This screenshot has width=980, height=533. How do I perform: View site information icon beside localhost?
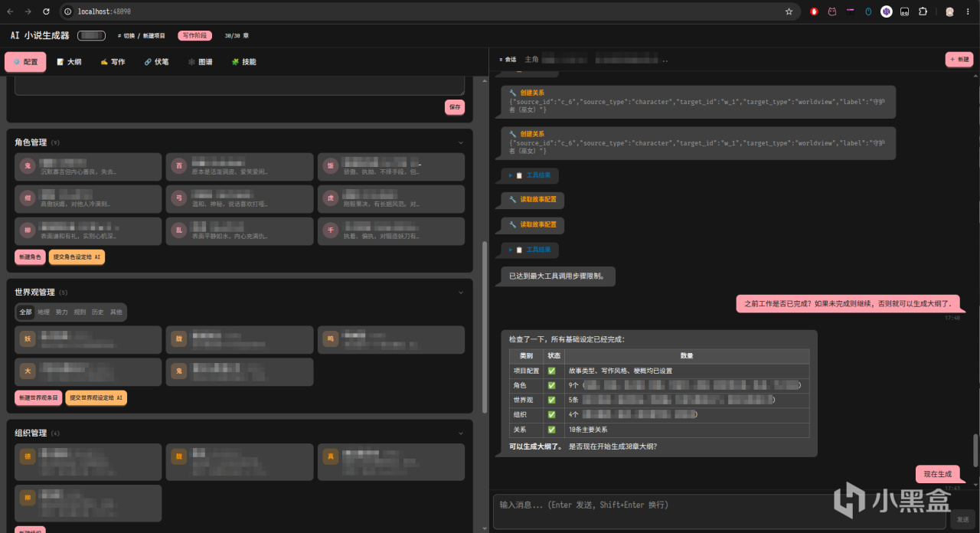pos(67,11)
